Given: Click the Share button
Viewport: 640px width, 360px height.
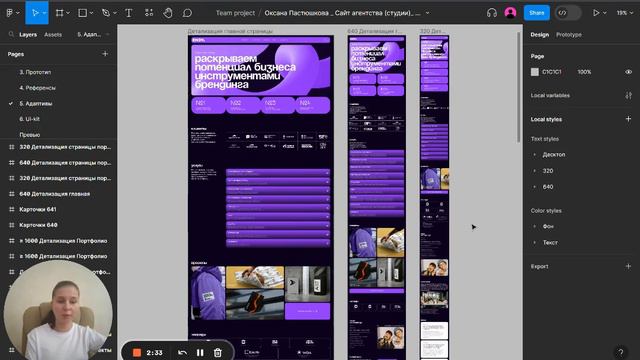Looking at the screenshot, I should point(536,13).
